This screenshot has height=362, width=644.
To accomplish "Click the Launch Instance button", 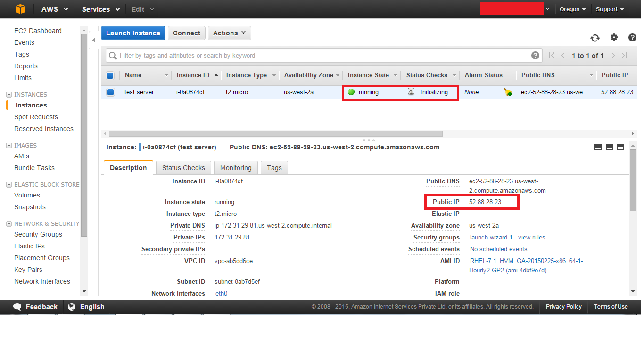I will (133, 33).
